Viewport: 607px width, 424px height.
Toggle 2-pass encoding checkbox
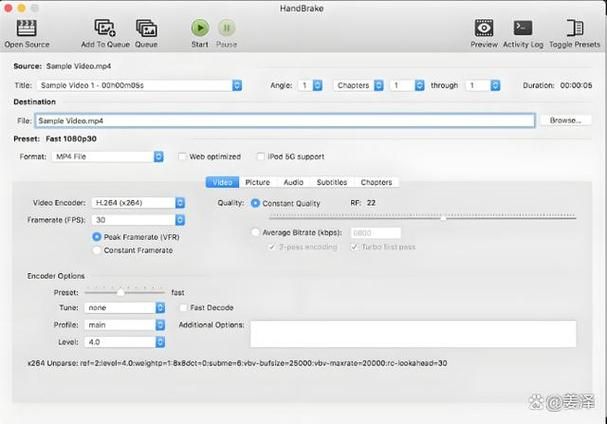pyautogui.click(x=272, y=247)
